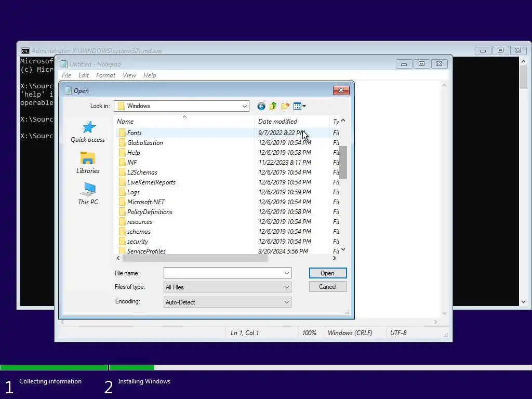Go back to last folder visited icon
Viewport: 532px width, 399px height.
click(x=261, y=106)
